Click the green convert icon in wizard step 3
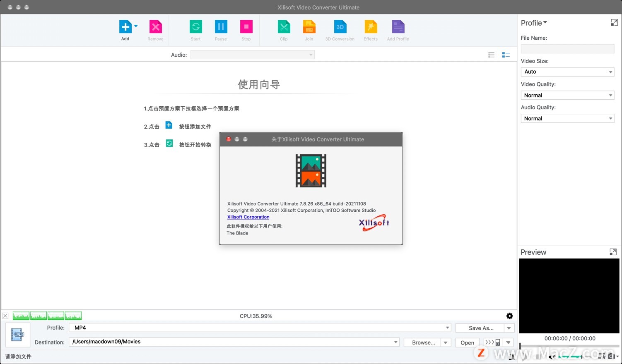This screenshot has height=364, width=622. pos(169,143)
